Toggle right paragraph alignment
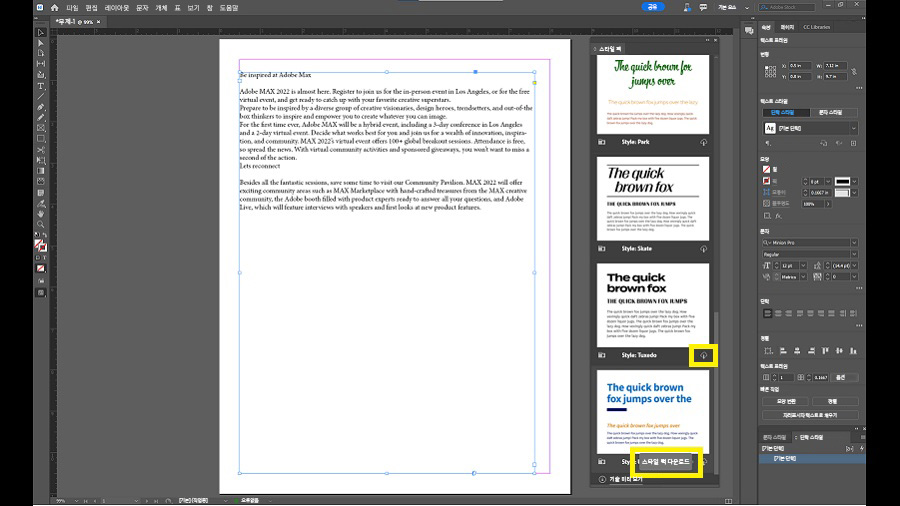 [x=789, y=313]
